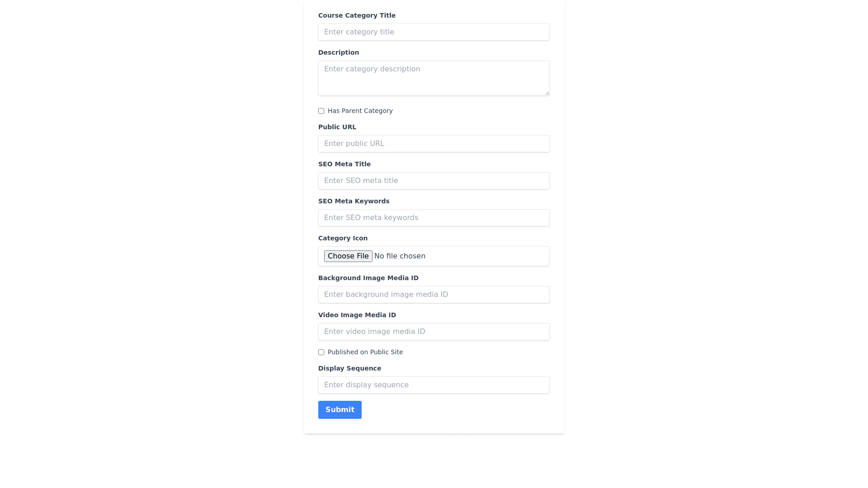This screenshot has width=868, height=488.
Task: Select the SEO Meta Title input
Action: point(434,181)
